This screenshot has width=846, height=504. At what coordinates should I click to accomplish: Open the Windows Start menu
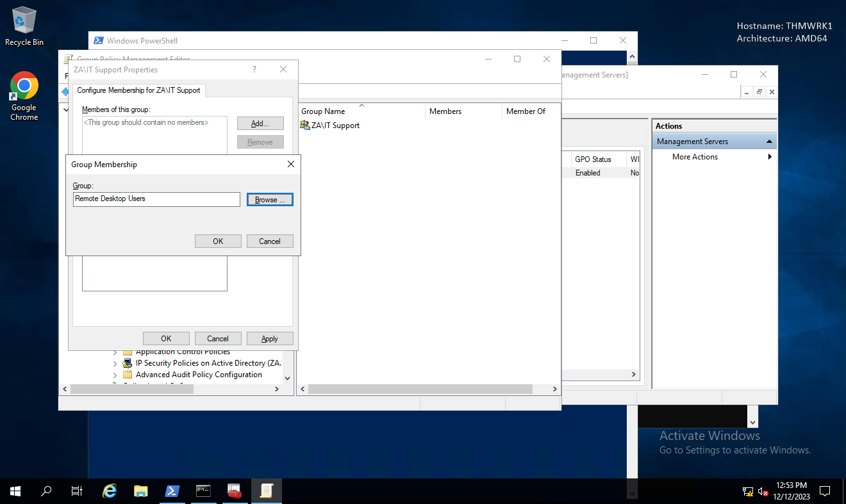click(15, 491)
